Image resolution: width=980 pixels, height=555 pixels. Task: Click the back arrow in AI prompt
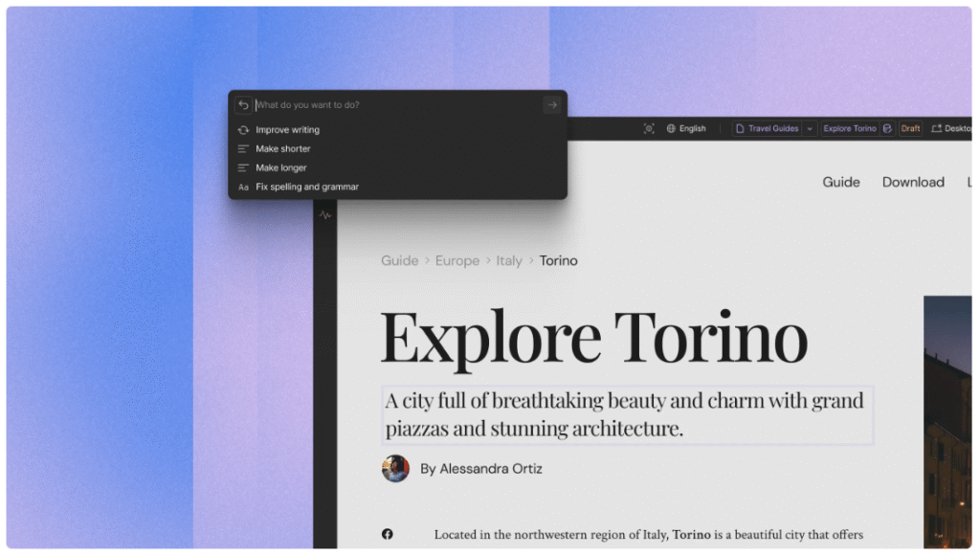243,105
